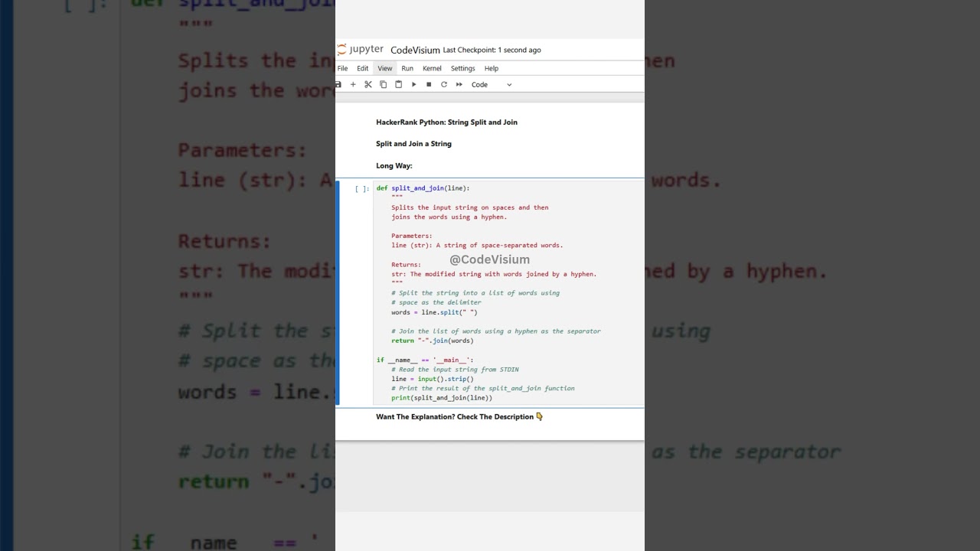This screenshot has height=551, width=980.
Task: Run the selected cell play icon
Action: pyautogui.click(x=413, y=84)
